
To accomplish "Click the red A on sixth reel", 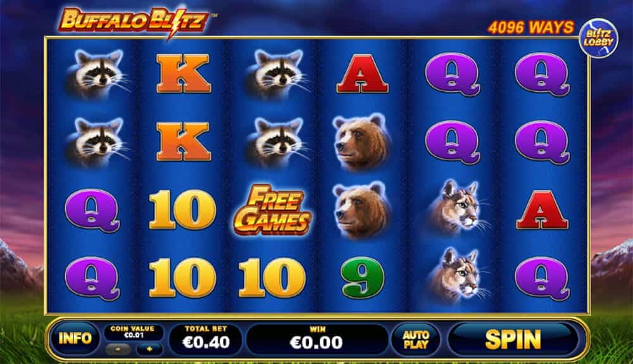I will tap(542, 210).
